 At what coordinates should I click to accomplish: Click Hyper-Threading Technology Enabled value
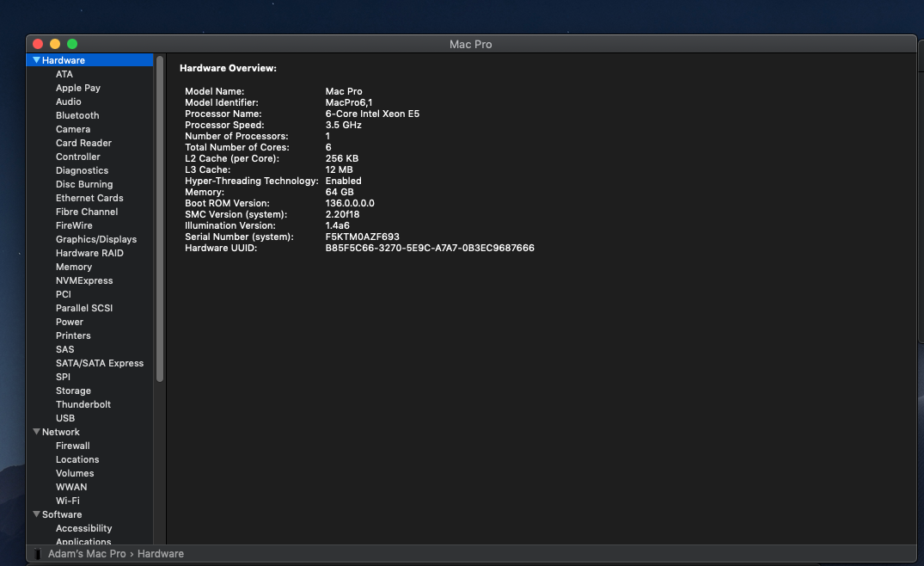[x=344, y=181]
